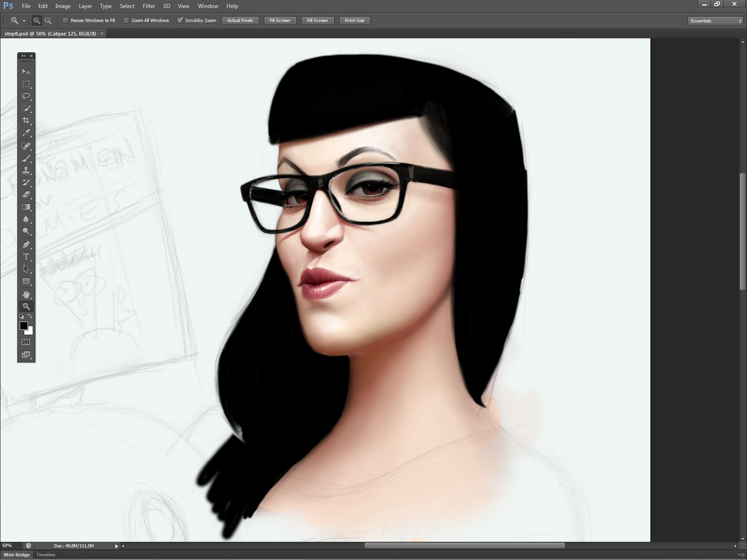Enable Resize Windows to Fit checkbox

point(65,21)
